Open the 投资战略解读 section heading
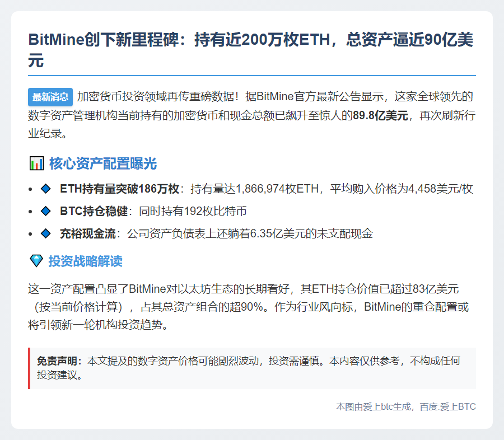 tap(85, 261)
